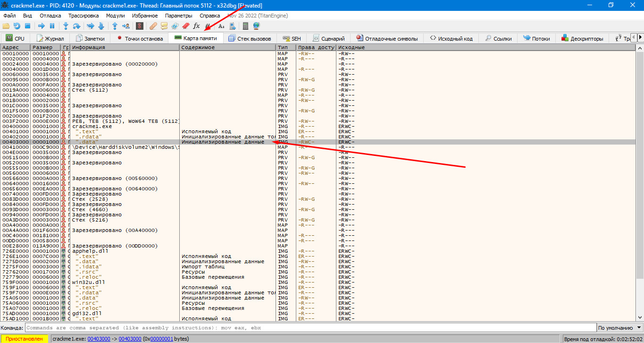This screenshot has height=343, width=644.
Task: Click the Restart debuggee icon
Action: 17,26
